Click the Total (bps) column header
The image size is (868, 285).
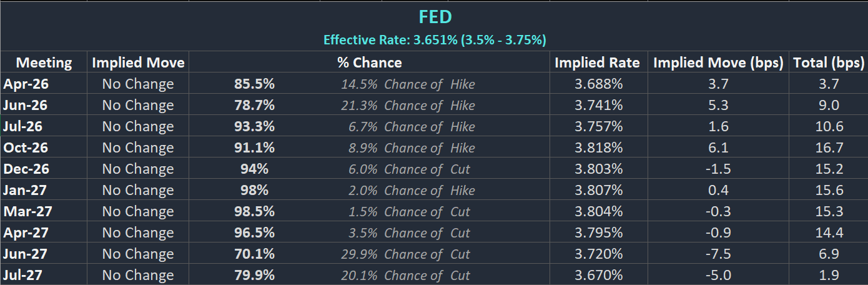[x=829, y=62]
